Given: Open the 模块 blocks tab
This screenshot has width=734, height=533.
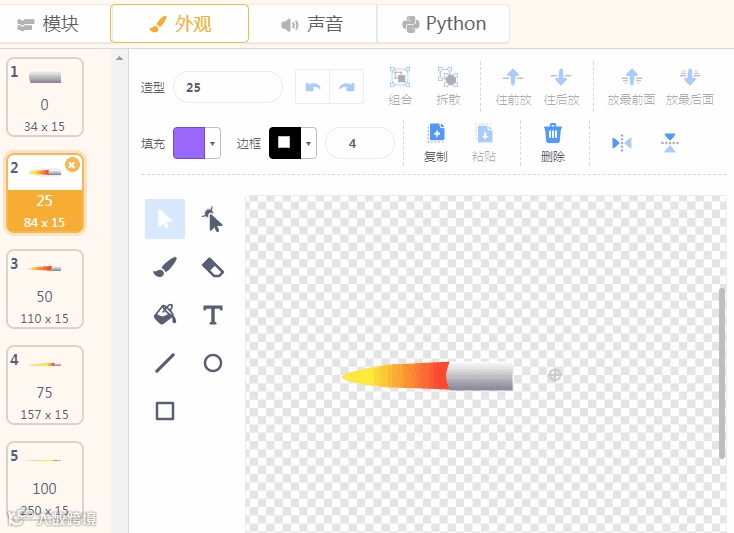Looking at the screenshot, I should click(x=48, y=24).
